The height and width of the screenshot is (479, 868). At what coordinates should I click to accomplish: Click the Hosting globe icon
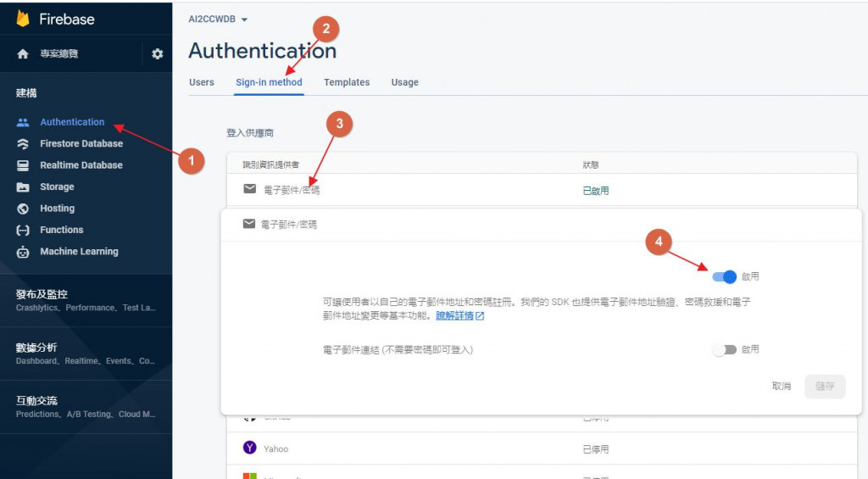click(23, 209)
